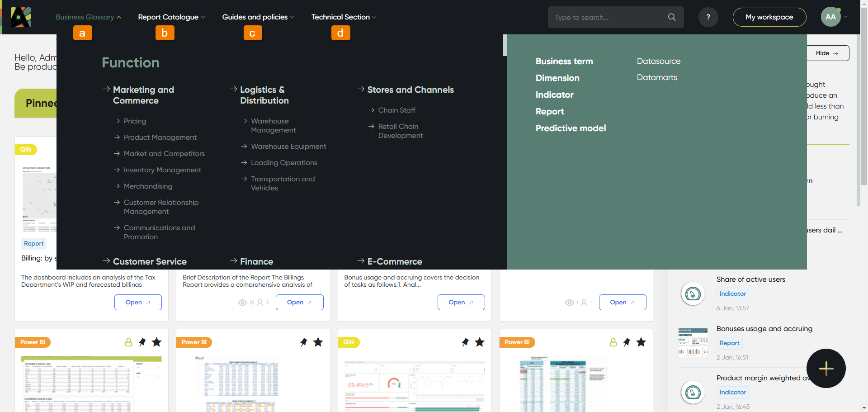The width and height of the screenshot is (868, 412).
Task: Toggle the favorite star on the gauge chart Qlik card
Action: pyautogui.click(x=480, y=342)
